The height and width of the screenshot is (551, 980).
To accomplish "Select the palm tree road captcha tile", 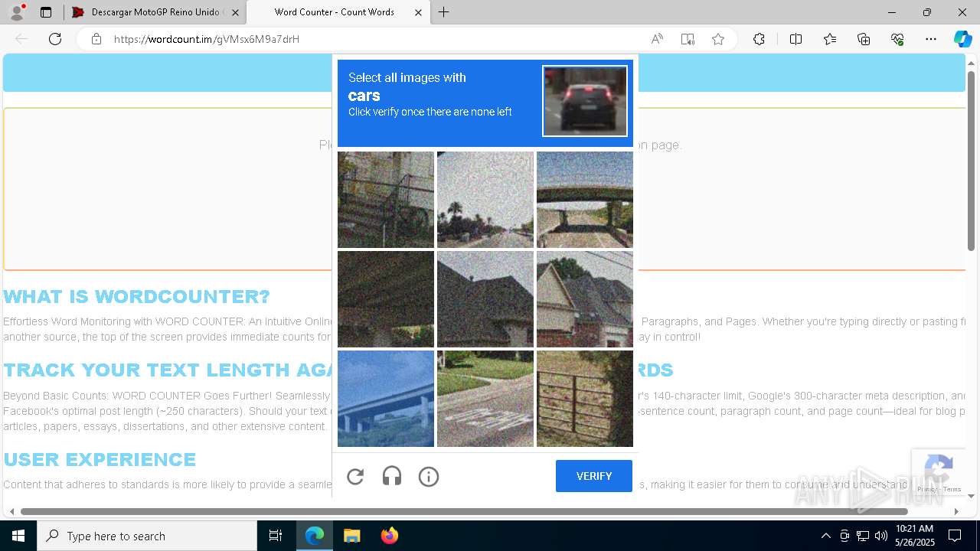I will 485,200.
